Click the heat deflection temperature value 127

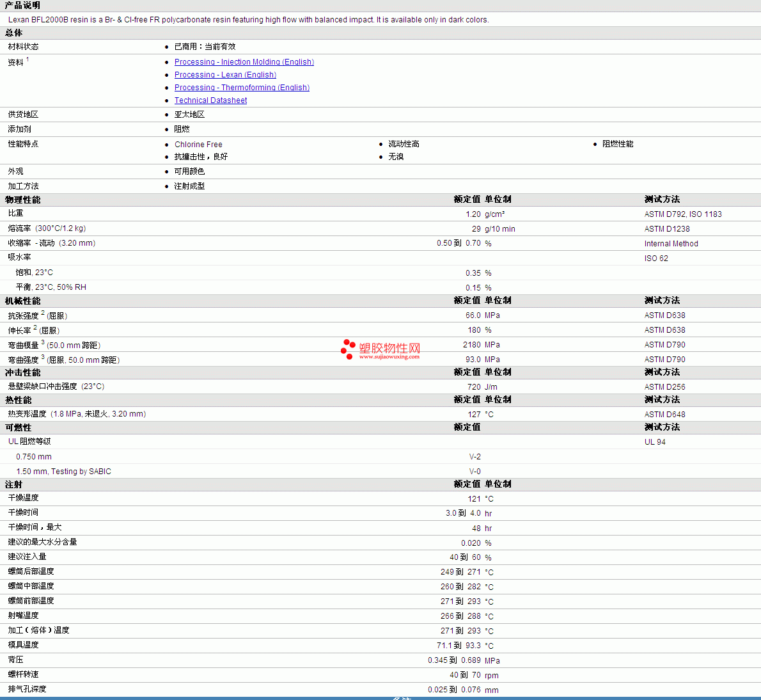(474, 415)
